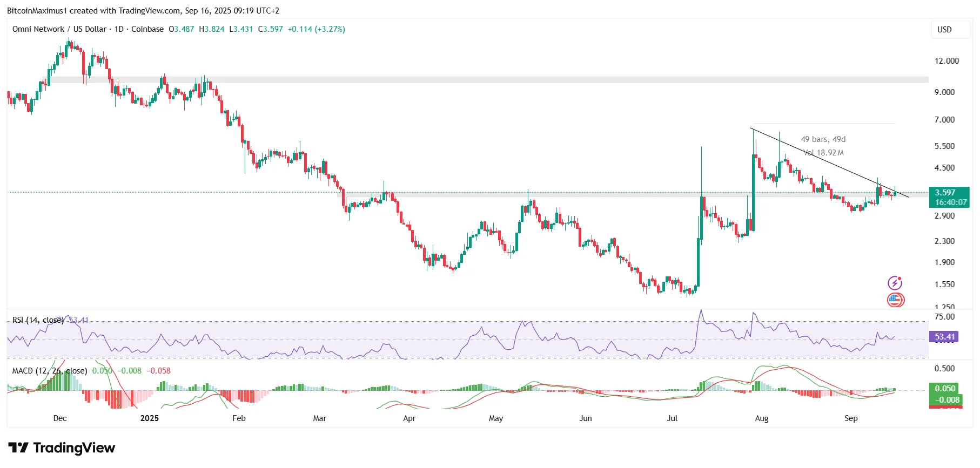Click the BitcoinMaximus1 attribution header text
980x468 pixels.
coord(143,10)
